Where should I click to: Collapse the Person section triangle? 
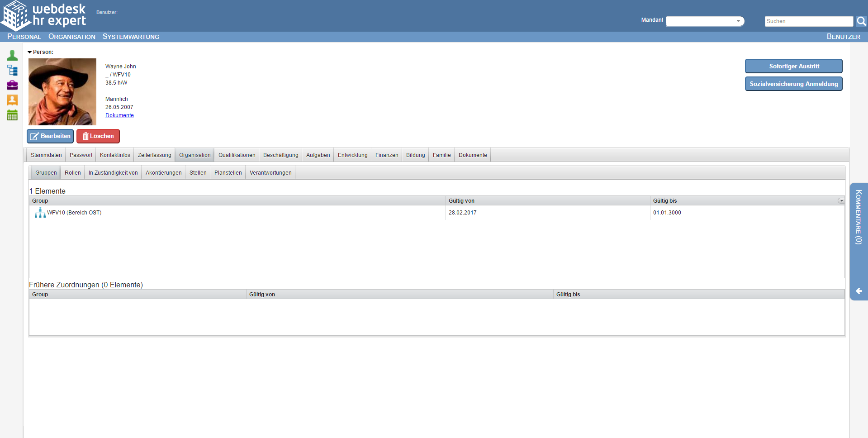30,52
